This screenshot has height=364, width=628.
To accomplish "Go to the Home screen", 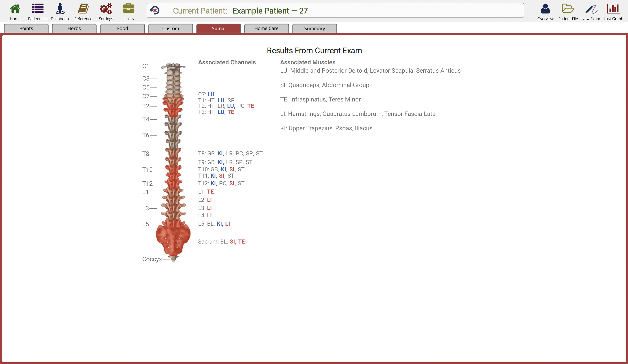I will [x=15, y=12].
